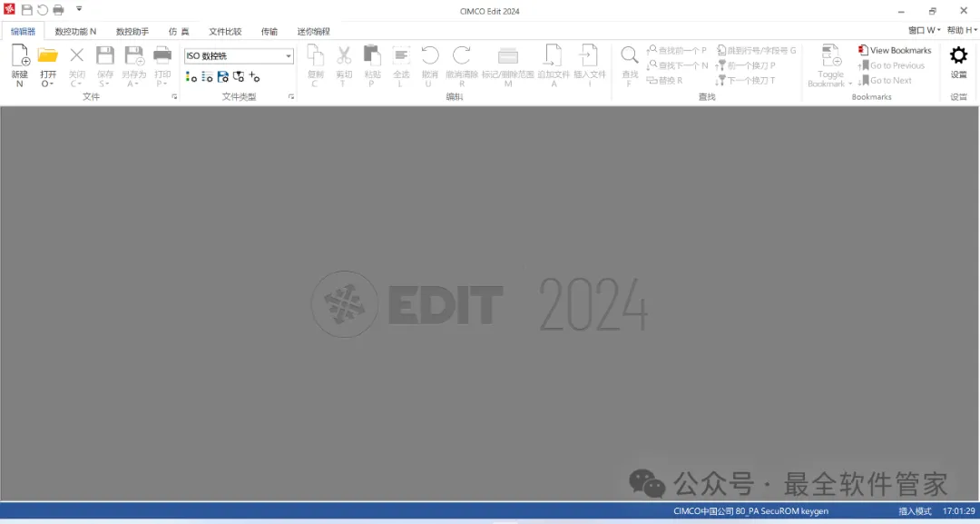Click the 保存 floppy disk icon
The width and height of the screenshot is (980, 524).
[105, 55]
